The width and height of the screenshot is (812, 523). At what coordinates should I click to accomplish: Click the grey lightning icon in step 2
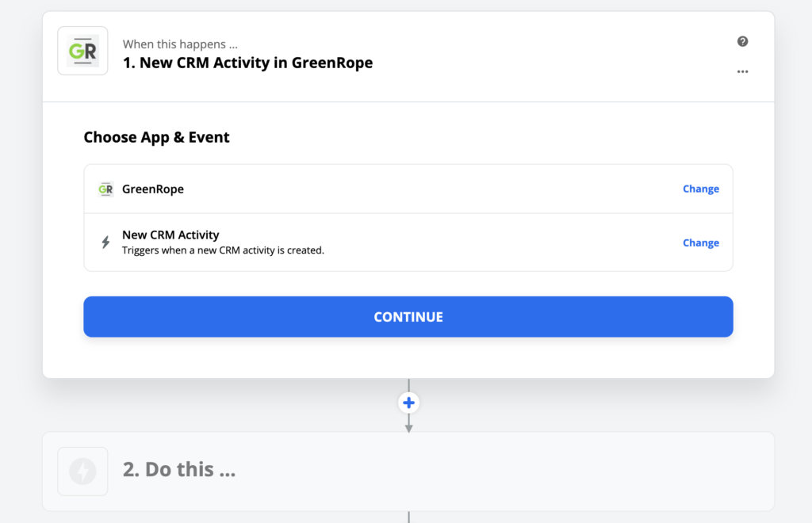(x=82, y=471)
